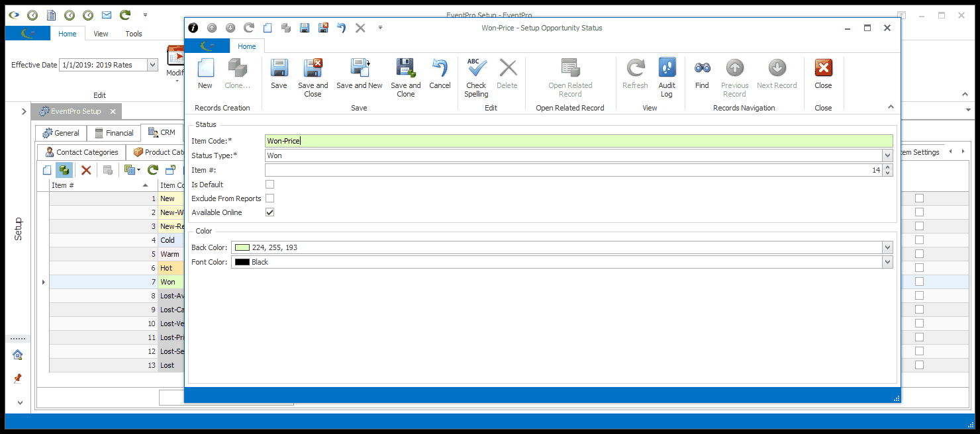Tick the right-edge checkbox in grid row 7
The height and width of the screenshot is (434, 980).
point(919,282)
